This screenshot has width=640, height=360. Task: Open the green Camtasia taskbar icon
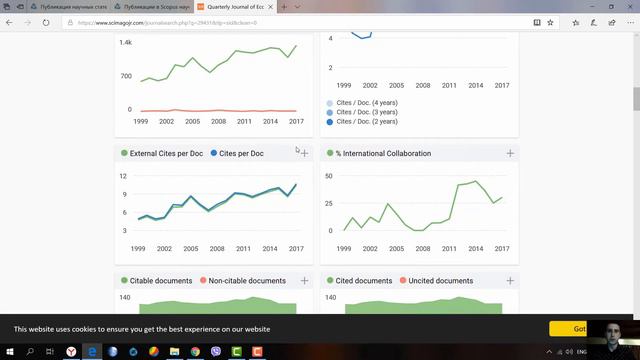(x=237, y=351)
